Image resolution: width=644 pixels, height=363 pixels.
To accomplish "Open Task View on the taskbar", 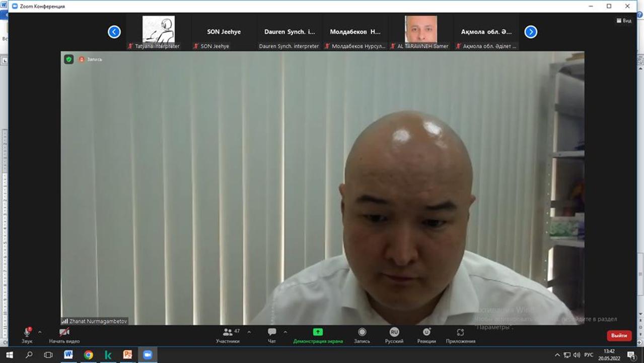I will coord(48,355).
